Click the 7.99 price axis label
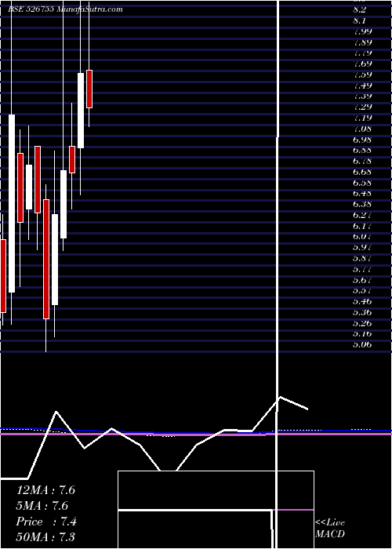This screenshot has height=549, width=392. 362,31
